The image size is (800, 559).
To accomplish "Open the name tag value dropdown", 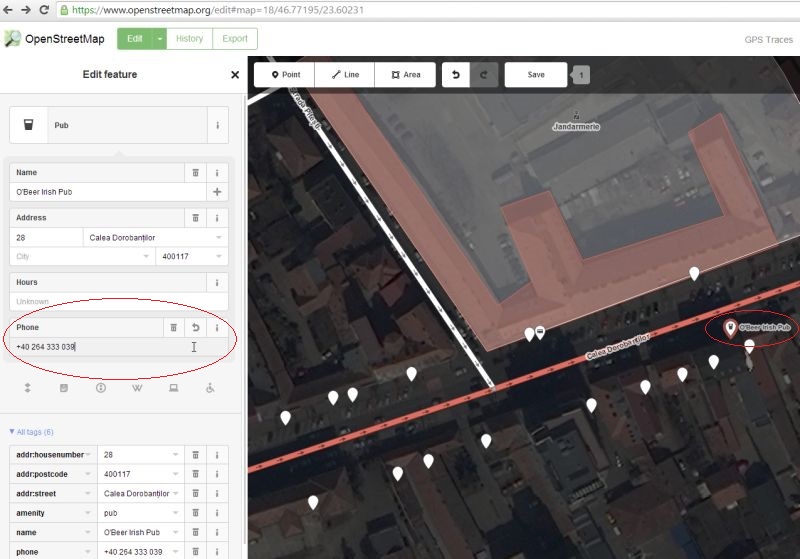I will point(175,532).
